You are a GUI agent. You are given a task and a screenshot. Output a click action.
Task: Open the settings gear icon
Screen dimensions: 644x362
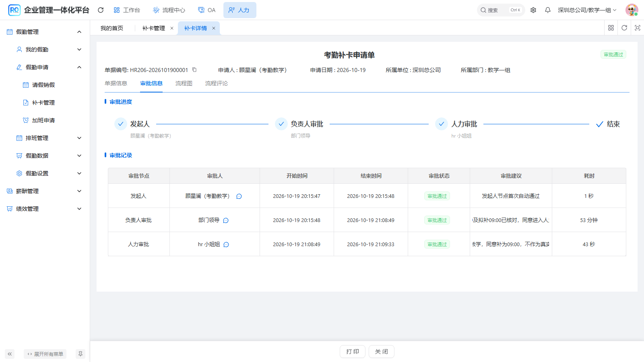[533, 10]
